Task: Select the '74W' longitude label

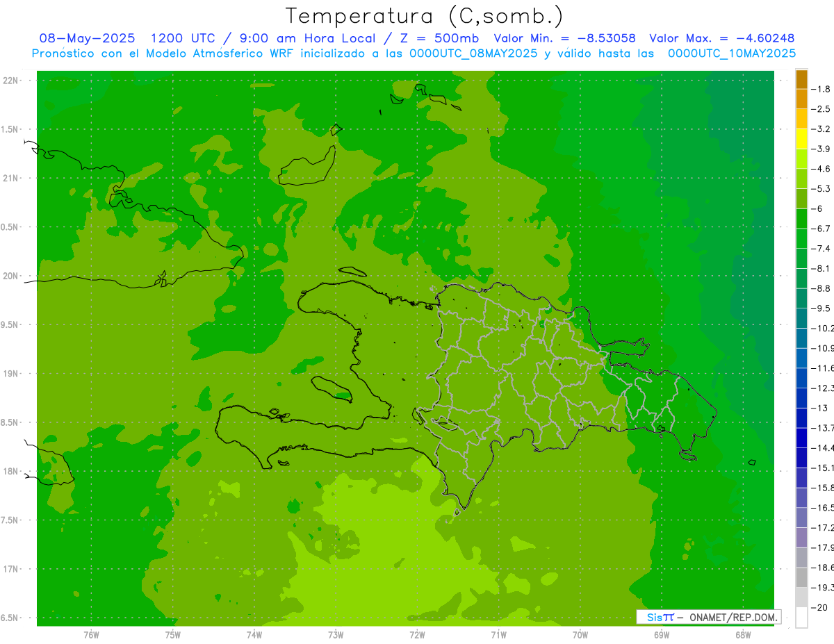Action: [x=254, y=634]
